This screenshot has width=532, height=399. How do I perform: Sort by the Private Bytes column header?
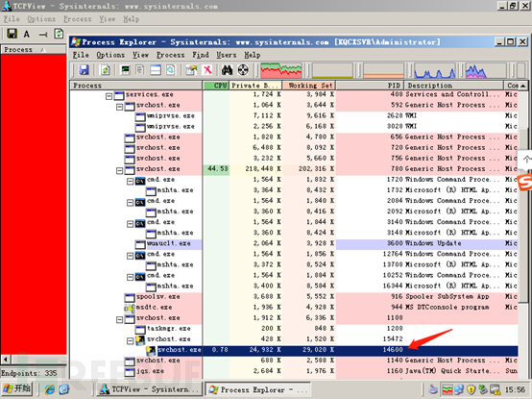pyautogui.click(x=256, y=86)
